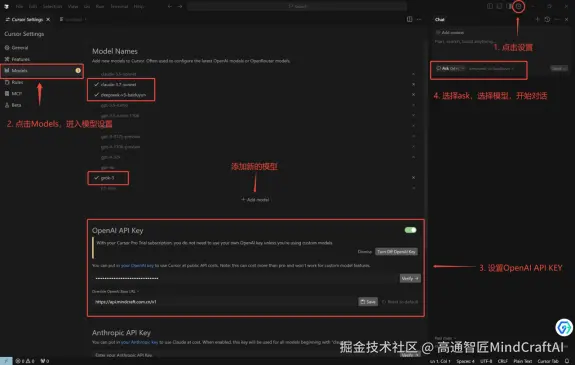
Task: Remove the claude-3.7-sonnet model with its X
Action: pos(413,84)
